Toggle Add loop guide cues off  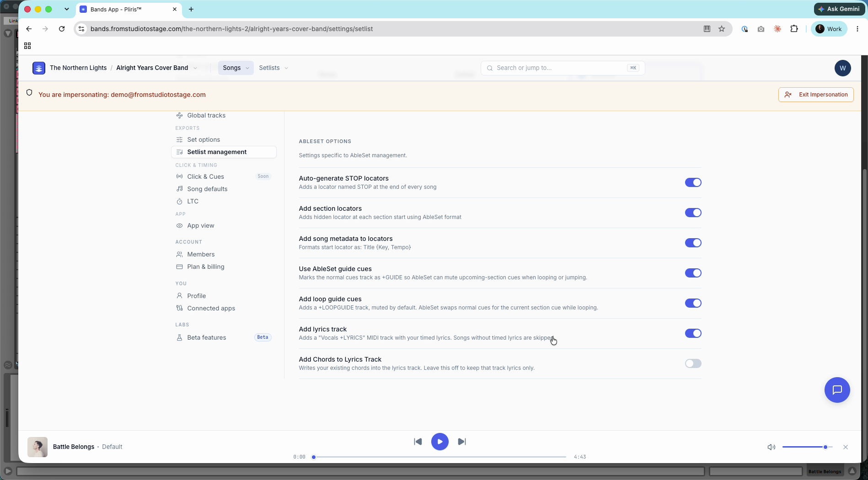click(693, 303)
